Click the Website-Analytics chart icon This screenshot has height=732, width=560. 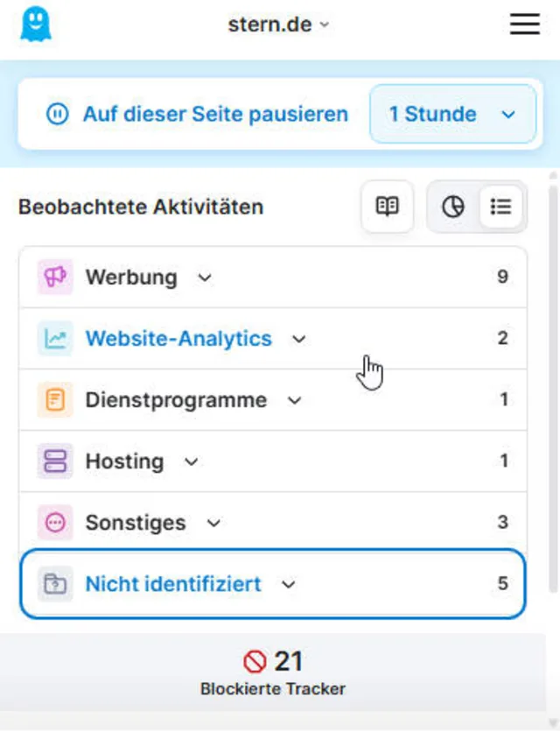click(55, 339)
